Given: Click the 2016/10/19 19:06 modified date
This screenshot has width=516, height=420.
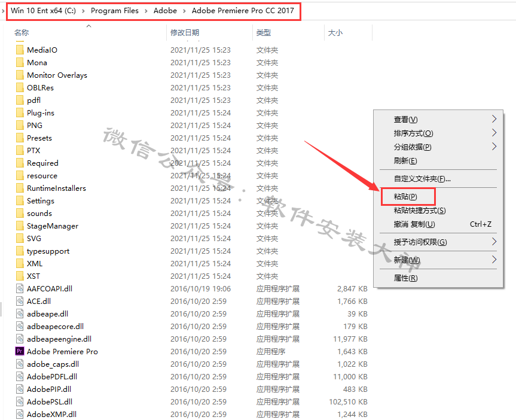Looking at the screenshot, I should coord(200,289).
